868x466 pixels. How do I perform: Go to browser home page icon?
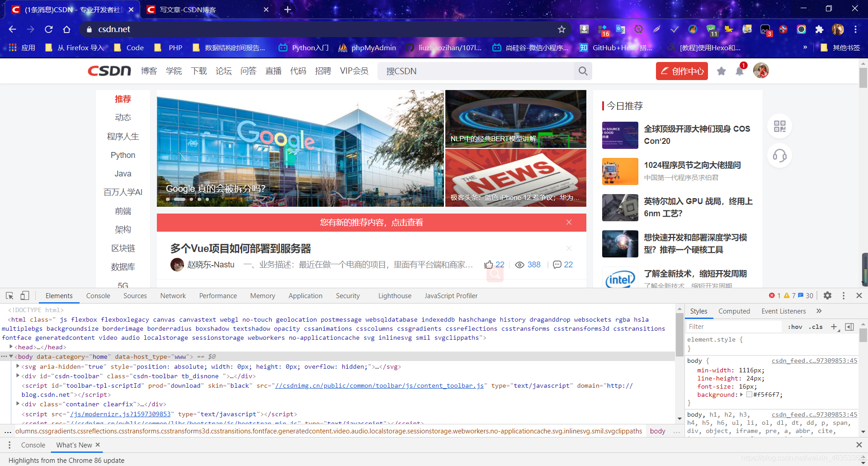pyautogui.click(x=66, y=29)
